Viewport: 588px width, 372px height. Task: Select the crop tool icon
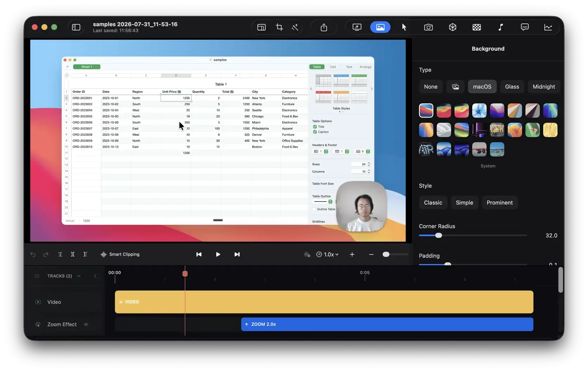point(279,27)
